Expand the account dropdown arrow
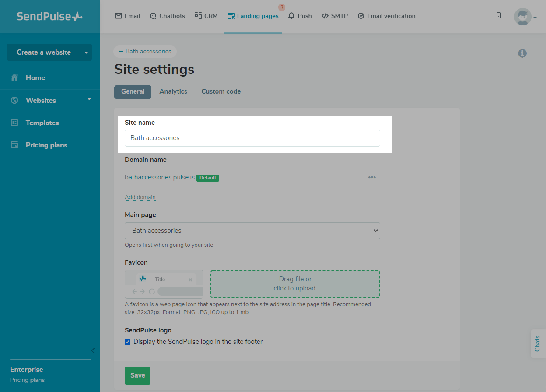546x392 pixels. (x=535, y=18)
